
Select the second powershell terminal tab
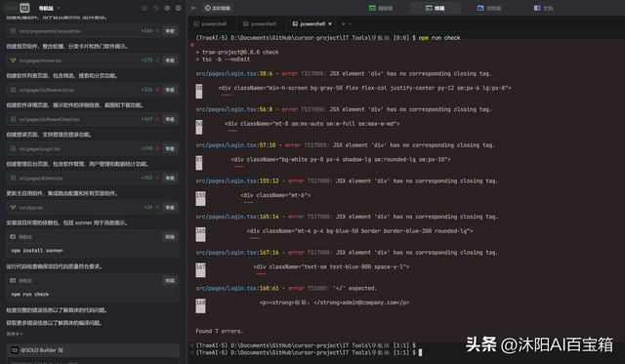tap(260, 23)
